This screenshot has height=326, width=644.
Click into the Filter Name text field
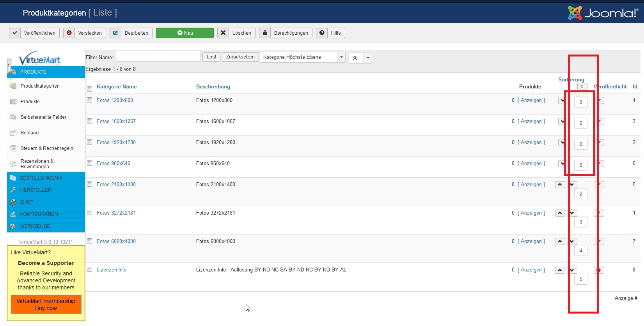click(x=158, y=56)
